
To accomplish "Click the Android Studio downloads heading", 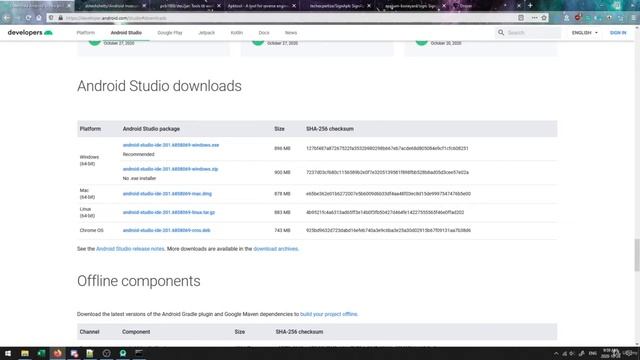I will coord(159,86).
